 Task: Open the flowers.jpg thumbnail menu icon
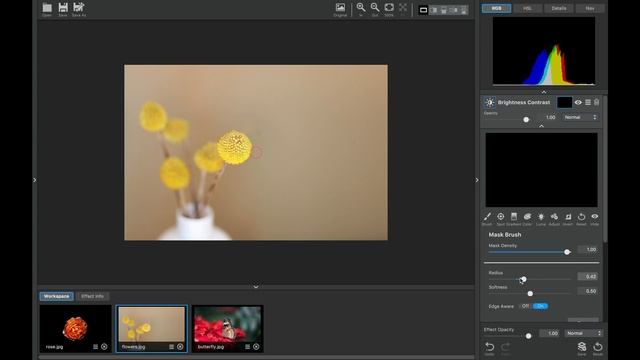[x=171, y=347]
